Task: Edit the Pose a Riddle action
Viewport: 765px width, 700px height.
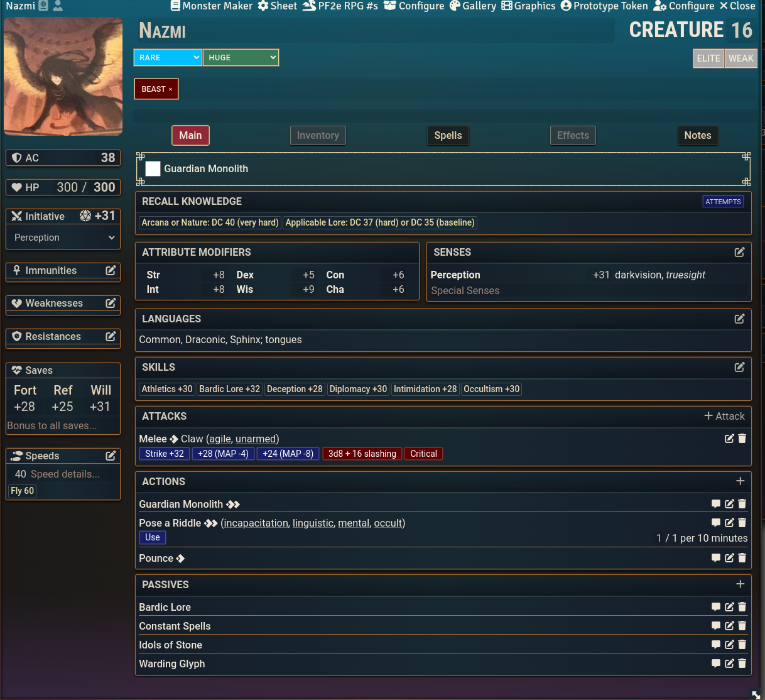Action: [x=729, y=523]
